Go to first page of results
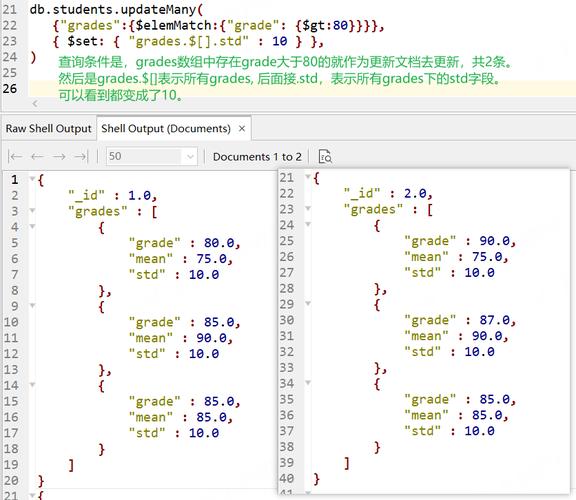Image resolution: width=576 pixels, height=500 pixels. coord(15,157)
